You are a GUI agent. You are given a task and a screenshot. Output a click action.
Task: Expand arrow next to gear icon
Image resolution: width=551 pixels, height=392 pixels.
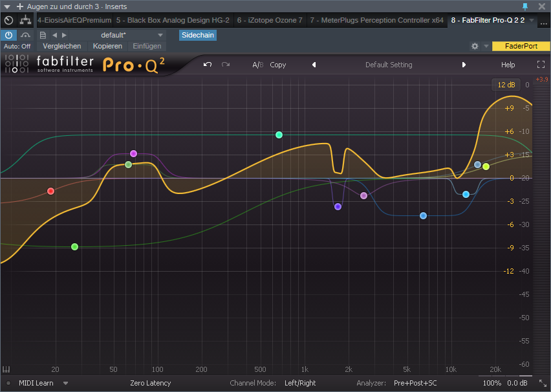(x=486, y=46)
